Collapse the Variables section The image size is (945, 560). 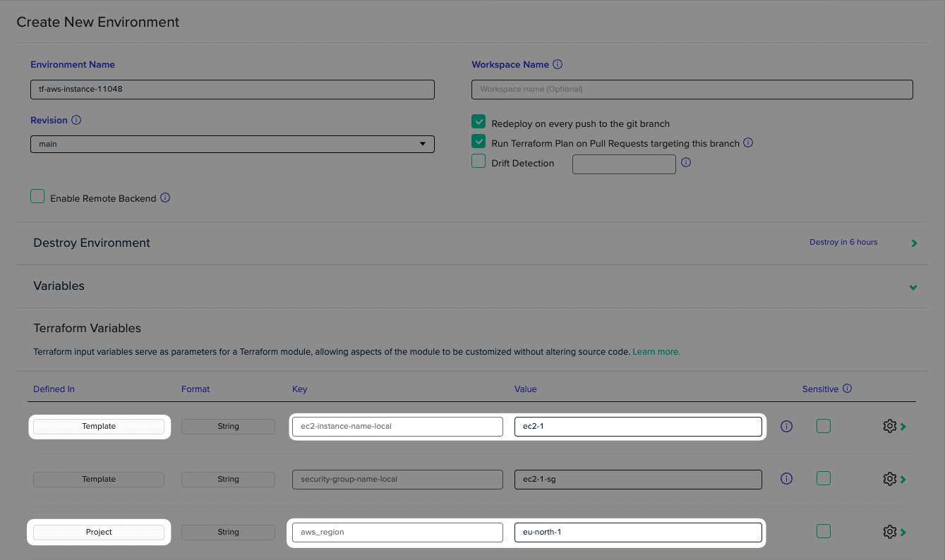[913, 287]
